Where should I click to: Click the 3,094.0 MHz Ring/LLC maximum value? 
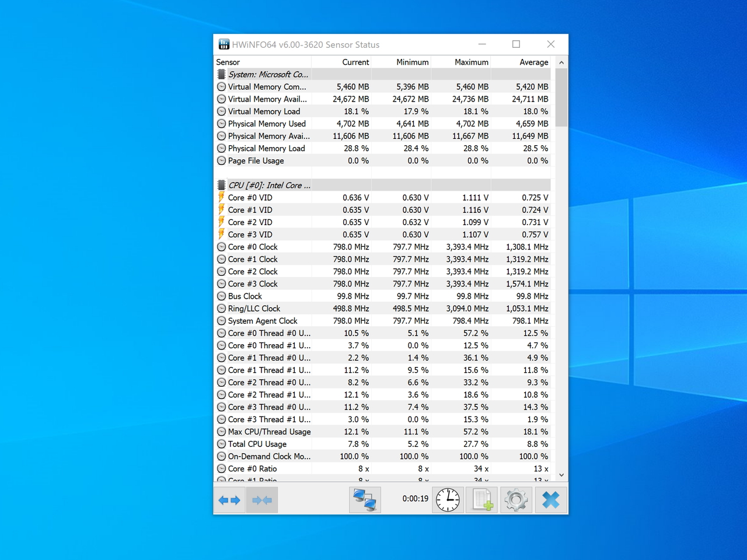[x=467, y=308]
